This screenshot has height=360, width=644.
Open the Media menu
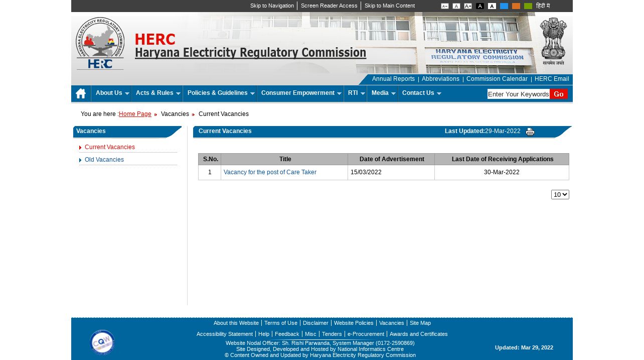point(383,93)
